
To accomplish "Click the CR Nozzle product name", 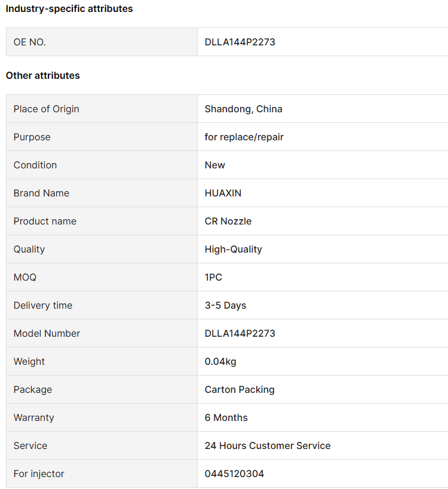I will tap(228, 221).
